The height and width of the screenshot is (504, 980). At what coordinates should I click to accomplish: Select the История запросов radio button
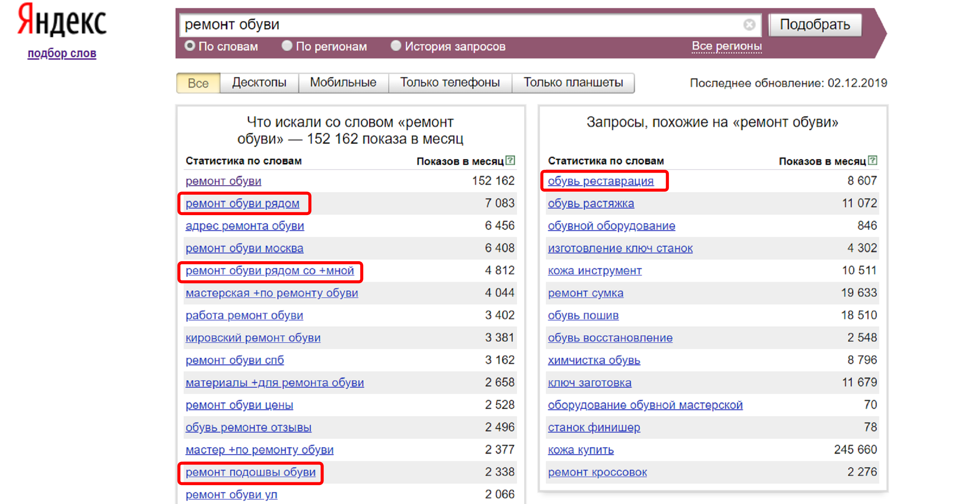(x=396, y=46)
